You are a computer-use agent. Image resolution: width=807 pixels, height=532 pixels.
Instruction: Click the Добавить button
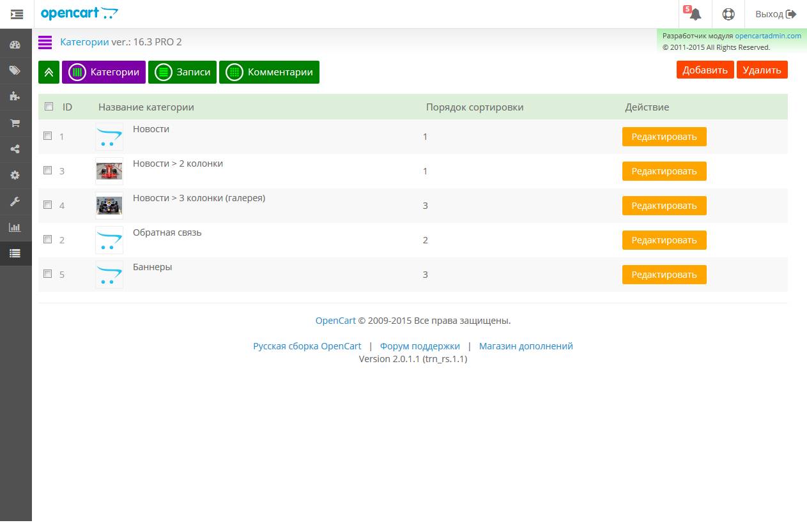tap(705, 70)
